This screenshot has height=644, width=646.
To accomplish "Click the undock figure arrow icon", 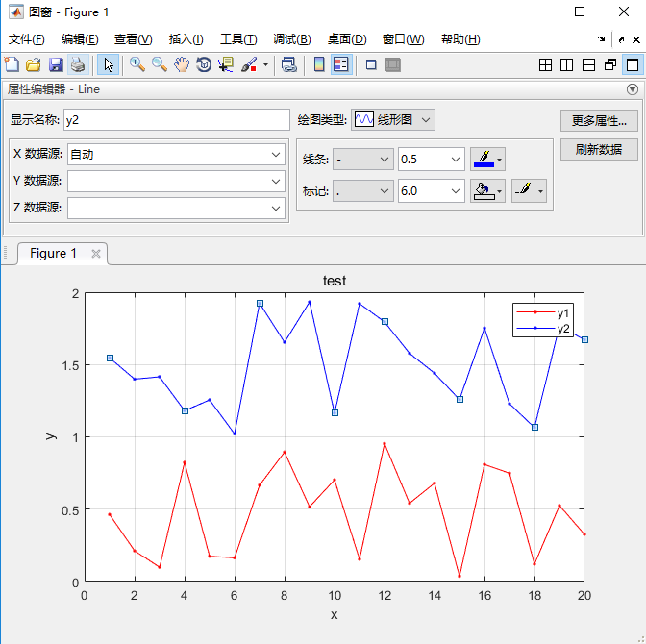I will 621,39.
